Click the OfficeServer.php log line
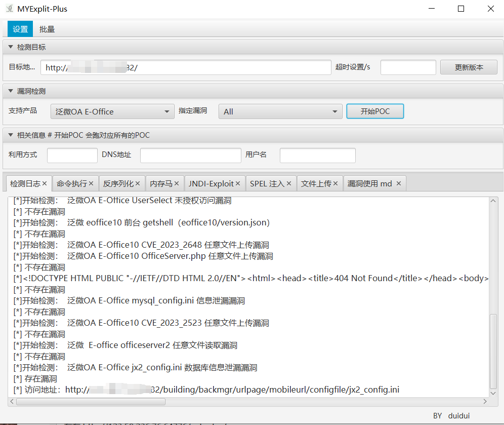The height and width of the screenshot is (425, 504). (x=143, y=256)
